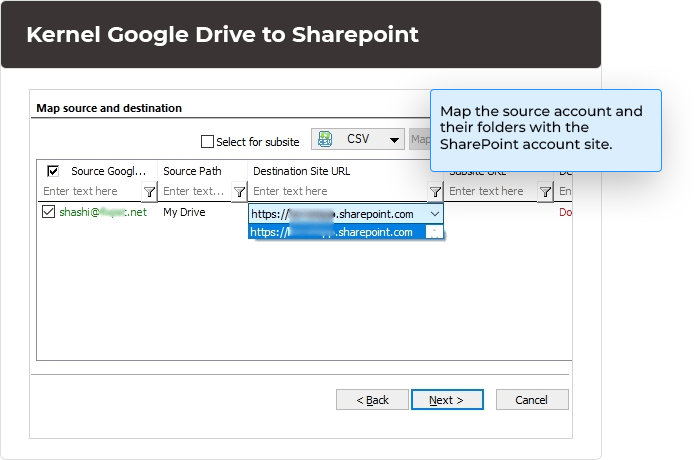
Task: Focus the Destination Site URL filter field
Action: [x=338, y=191]
